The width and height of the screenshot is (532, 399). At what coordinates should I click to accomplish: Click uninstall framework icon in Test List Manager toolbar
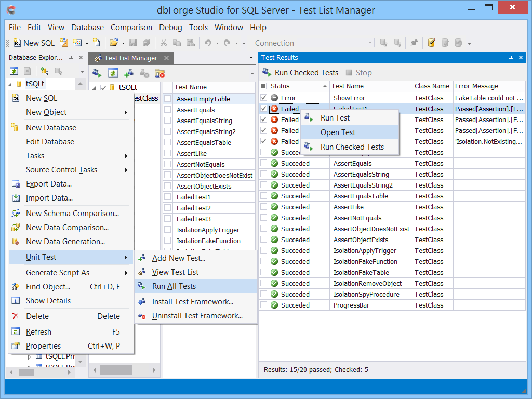click(159, 73)
